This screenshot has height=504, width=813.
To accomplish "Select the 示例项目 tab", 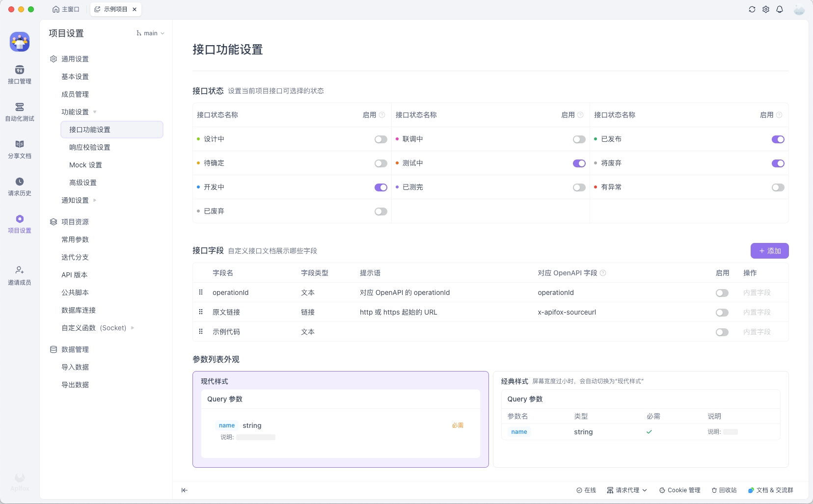I will [116, 9].
